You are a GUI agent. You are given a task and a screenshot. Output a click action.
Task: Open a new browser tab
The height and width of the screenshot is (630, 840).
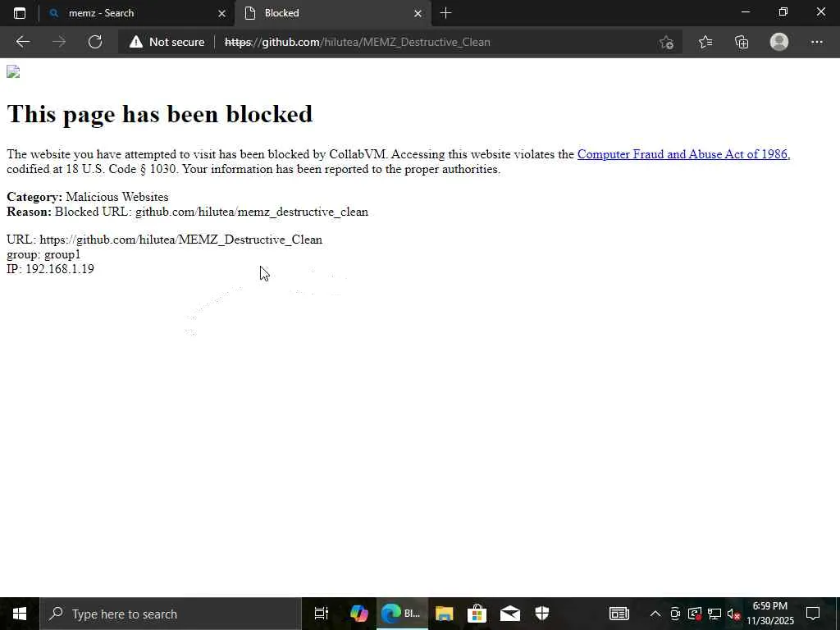click(445, 13)
